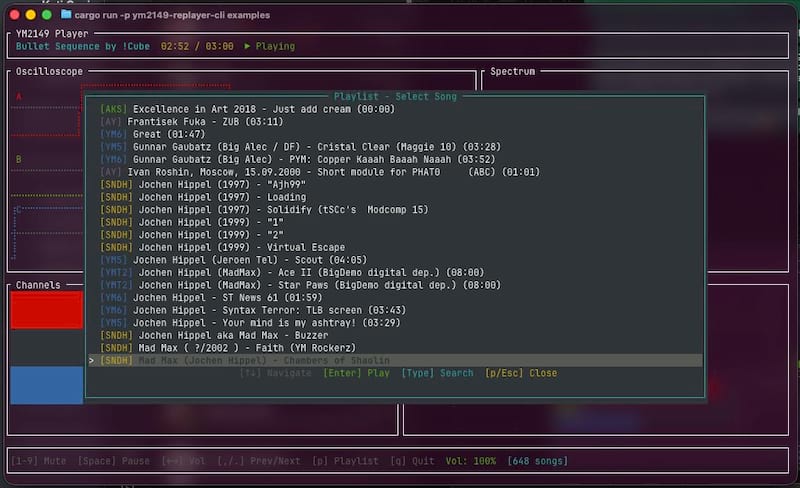Image resolution: width=800 pixels, height=488 pixels.
Task: Click the folder icon in the title bar
Action: tap(66, 15)
